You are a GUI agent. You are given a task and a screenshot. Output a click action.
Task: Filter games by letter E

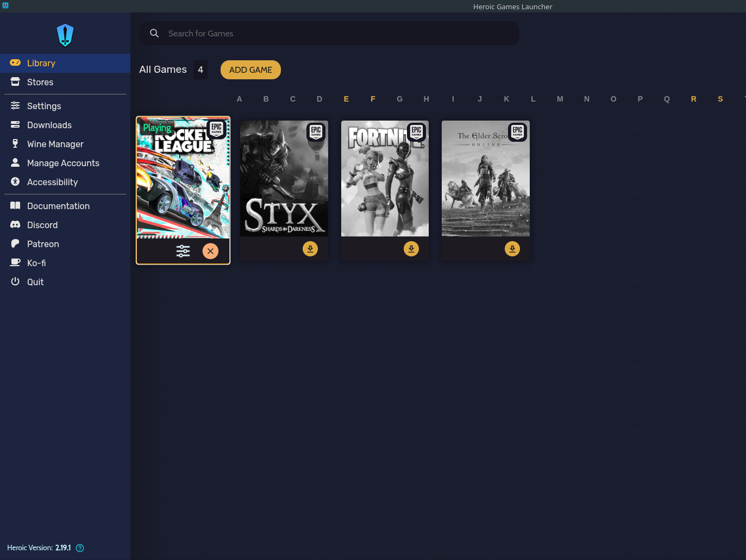point(346,99)
